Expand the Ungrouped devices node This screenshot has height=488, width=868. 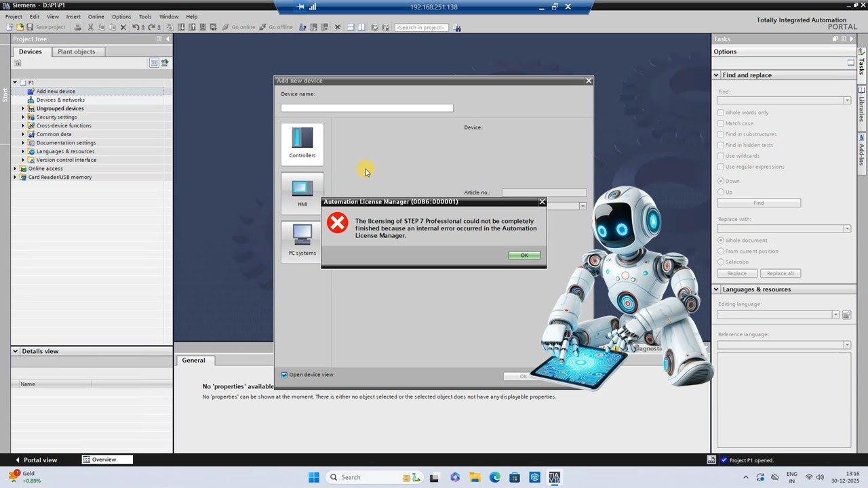coord(22,108)
